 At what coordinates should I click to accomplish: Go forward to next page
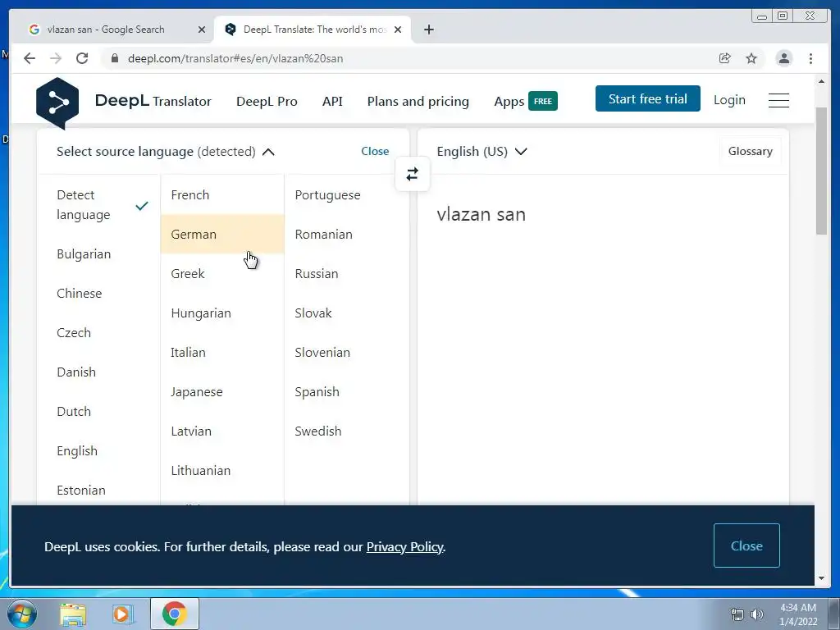[x=56, y=58]
